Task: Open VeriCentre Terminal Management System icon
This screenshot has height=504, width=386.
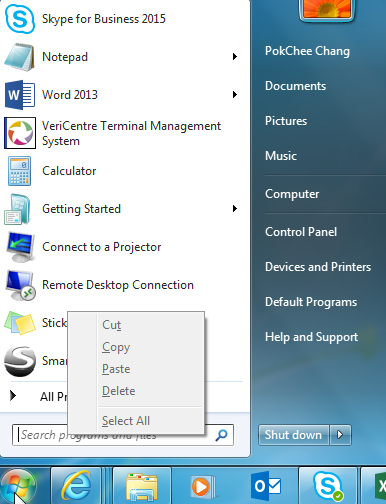Action: [20, 133]
